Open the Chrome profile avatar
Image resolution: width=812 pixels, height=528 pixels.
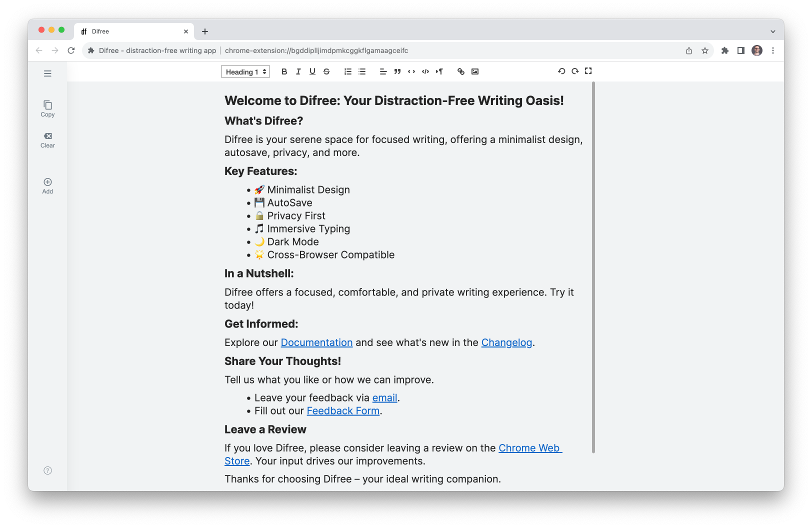(x=757, y=50)
